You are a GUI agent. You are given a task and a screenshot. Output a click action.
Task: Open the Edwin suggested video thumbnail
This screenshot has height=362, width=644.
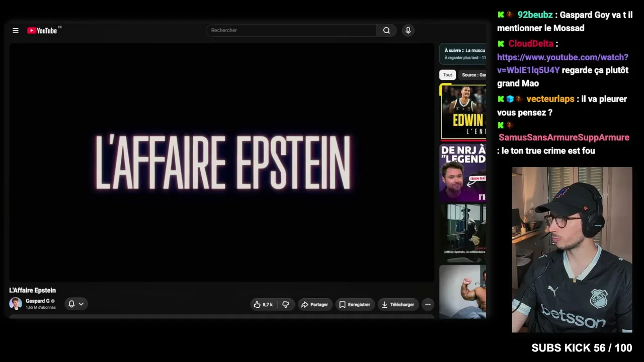463,112
